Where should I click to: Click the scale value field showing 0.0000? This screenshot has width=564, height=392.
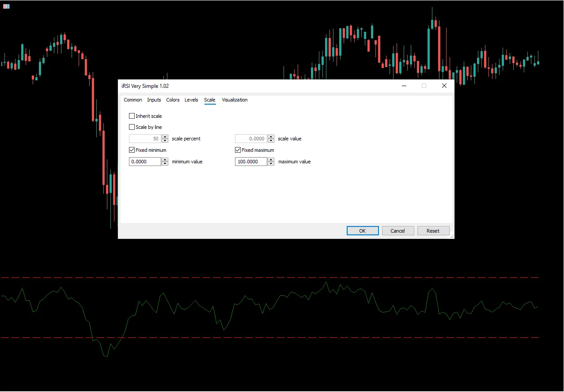coord(251,139)
